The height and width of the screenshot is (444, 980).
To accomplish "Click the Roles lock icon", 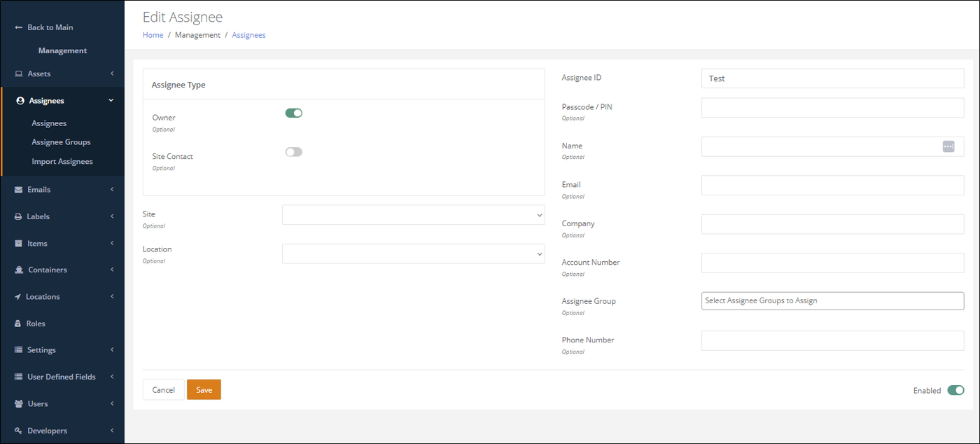I will click(x=19, y=324).
